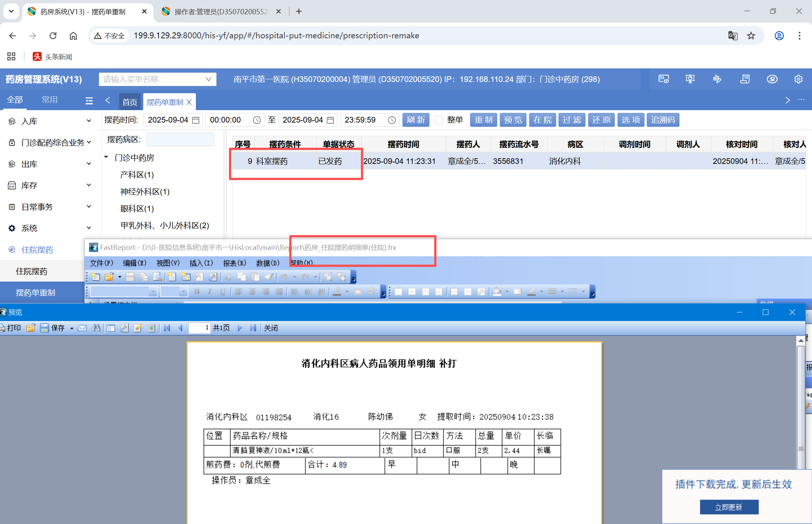Click the calendar icon of start date

coord(195,120)
